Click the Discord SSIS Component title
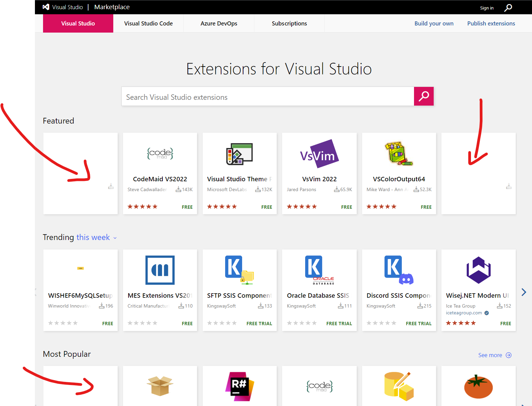The width and height of the screenshot is (532, 406). (399, 295)
